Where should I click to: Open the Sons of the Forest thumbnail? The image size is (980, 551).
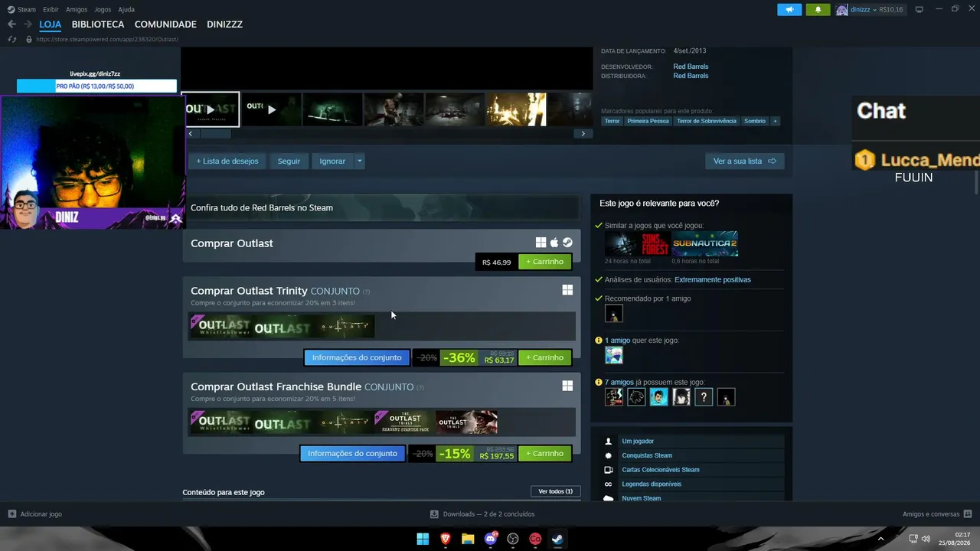638,244
